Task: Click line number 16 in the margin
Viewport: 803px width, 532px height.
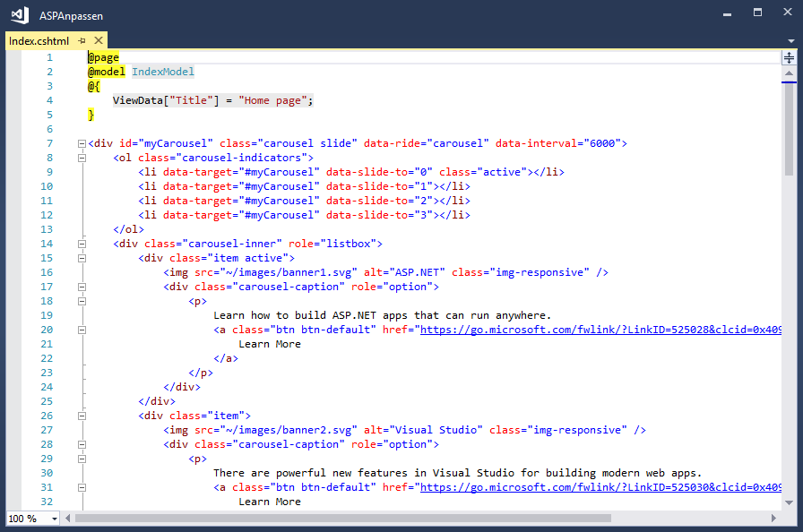Action: click(49, 271)
